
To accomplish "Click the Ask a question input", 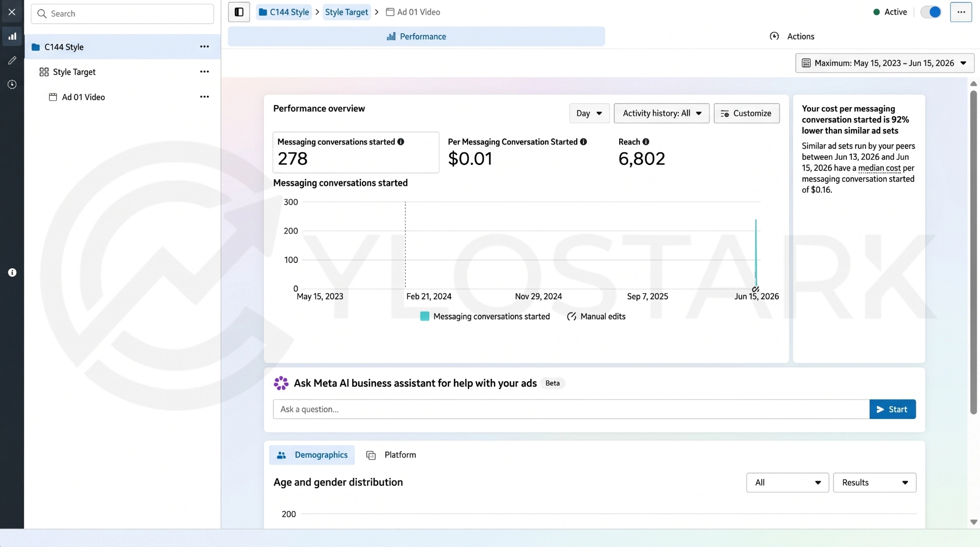I will coord(571,409).
